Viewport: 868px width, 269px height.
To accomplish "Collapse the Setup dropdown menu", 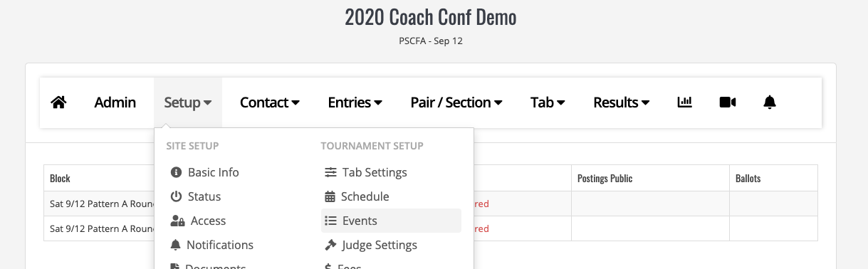I will (x=188, y=102).
